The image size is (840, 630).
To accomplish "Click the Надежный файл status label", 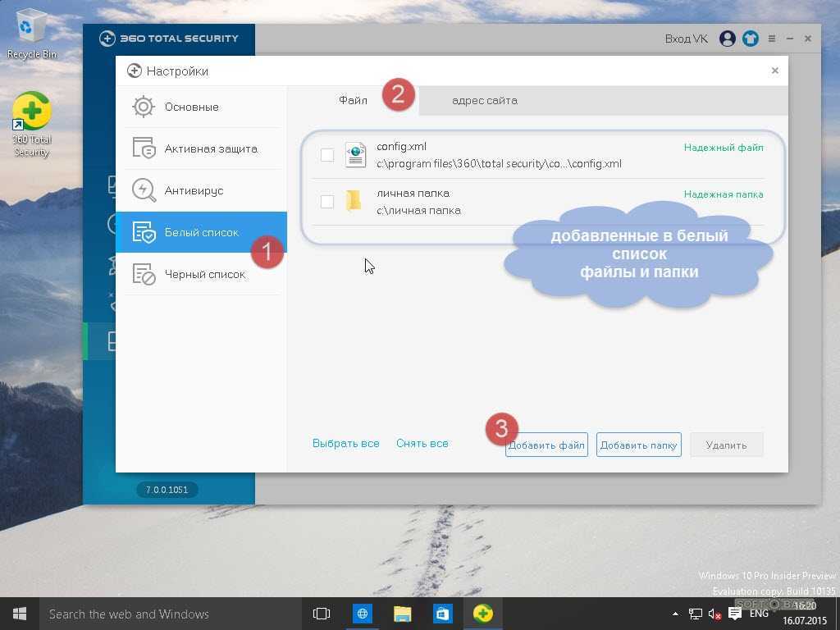I will coord(724,148).
